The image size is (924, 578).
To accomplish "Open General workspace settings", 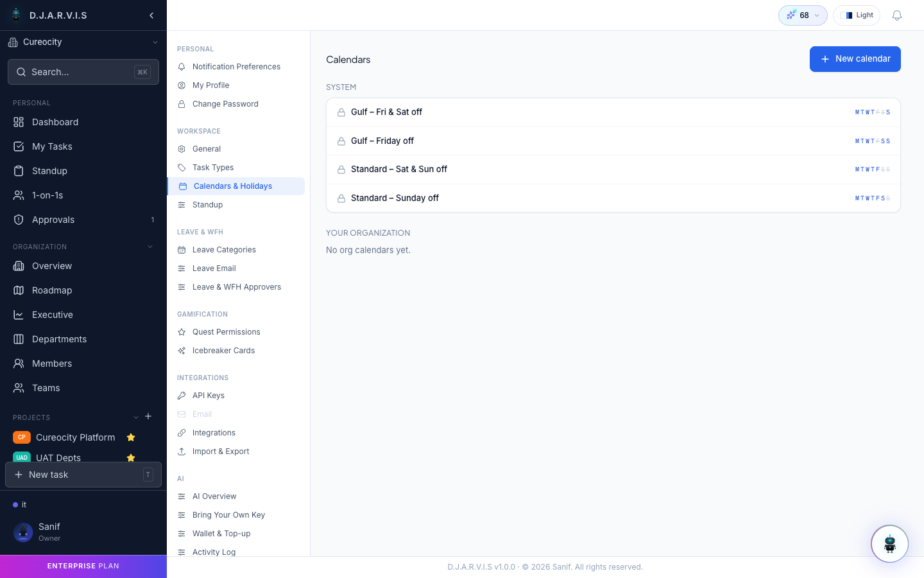I will tap(236, 149).
